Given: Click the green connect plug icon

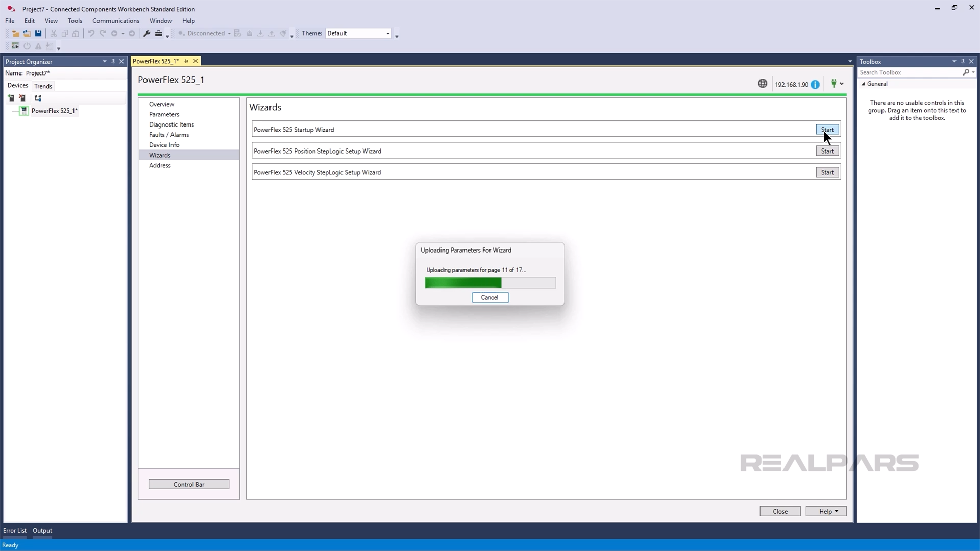Looking at the screenshot, I should [834, 84].
